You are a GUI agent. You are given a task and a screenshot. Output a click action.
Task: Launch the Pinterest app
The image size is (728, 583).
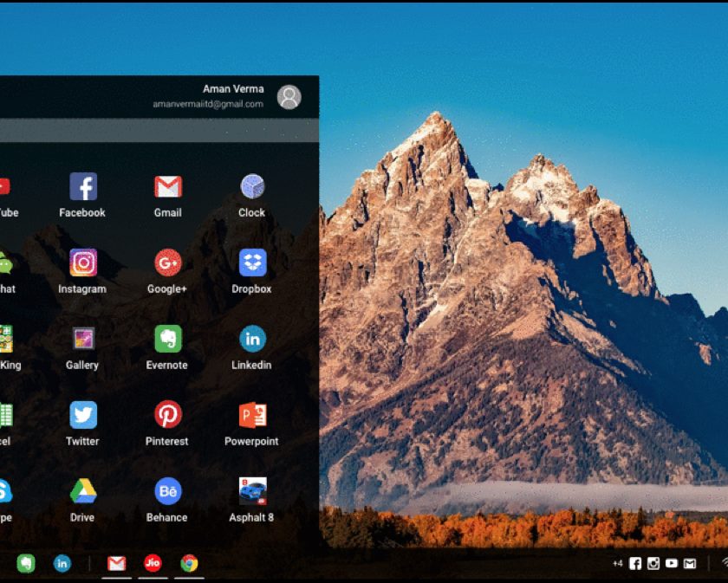[168, 416]
